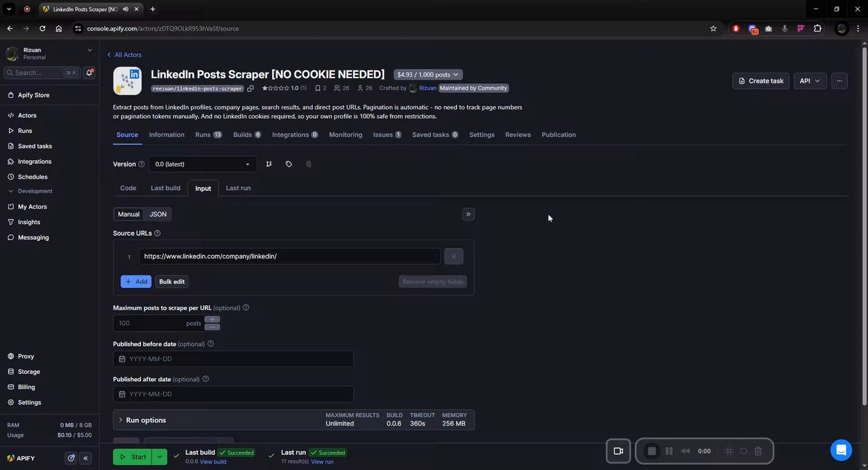Open the Start button dropdown arrow

(159, 457)
